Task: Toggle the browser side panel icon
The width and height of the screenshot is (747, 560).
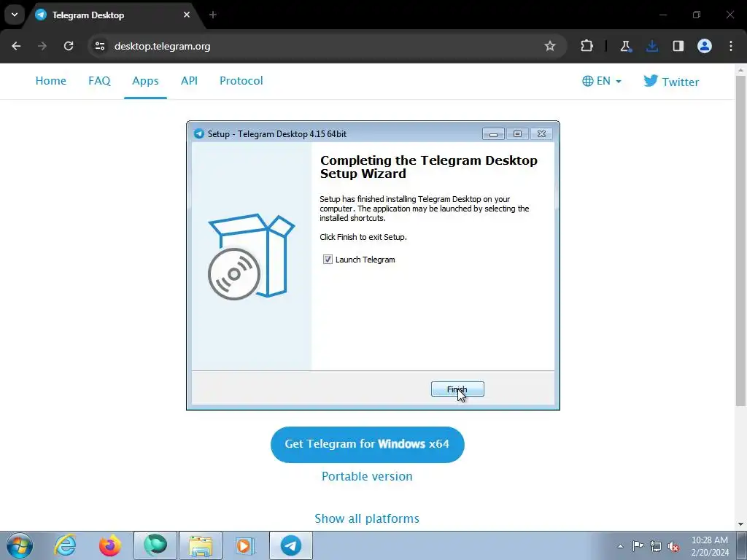Action: (678, 46)
